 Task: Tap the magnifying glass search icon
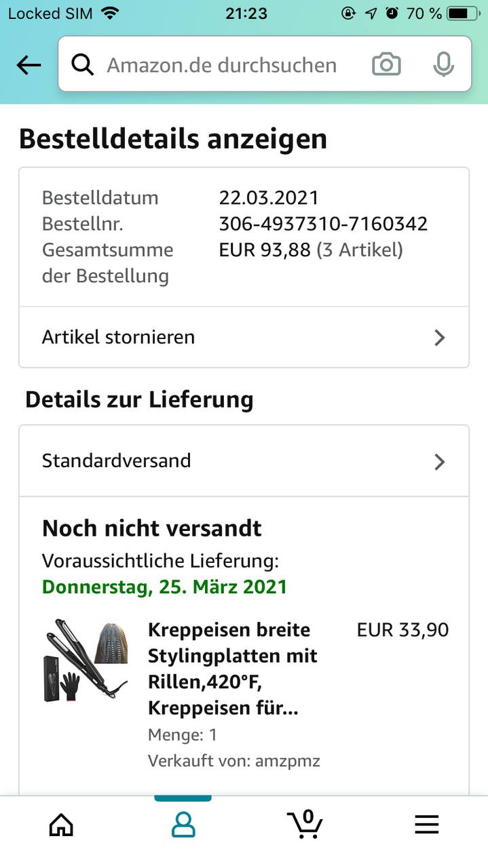click(83, 65)
